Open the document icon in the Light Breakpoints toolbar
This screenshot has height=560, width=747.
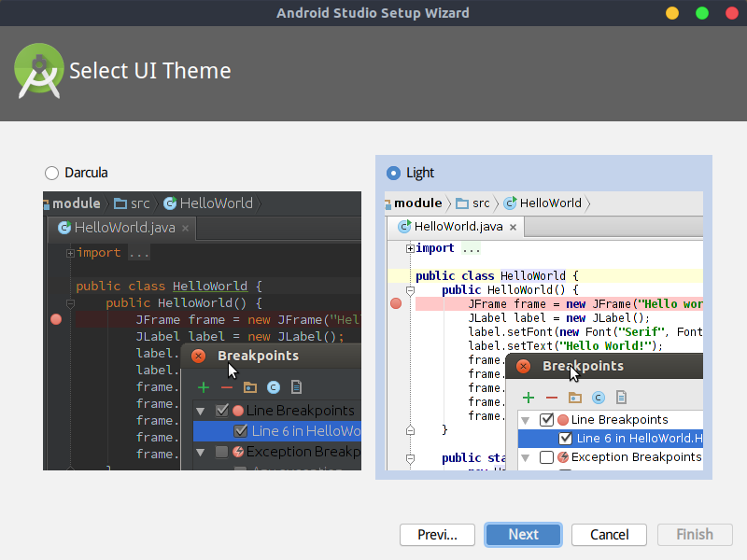click(621, 397)
